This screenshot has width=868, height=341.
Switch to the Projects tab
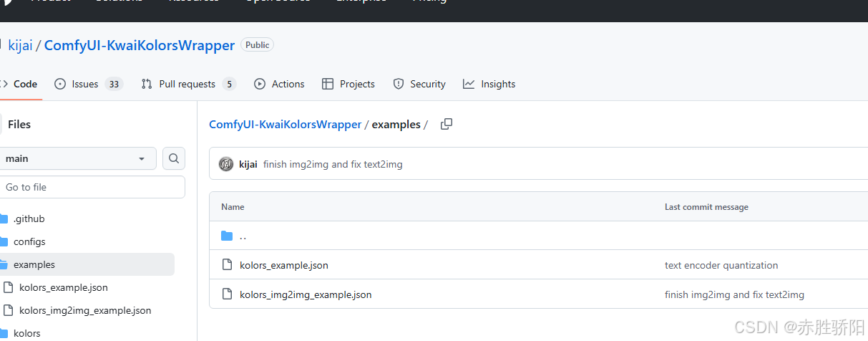348,84
